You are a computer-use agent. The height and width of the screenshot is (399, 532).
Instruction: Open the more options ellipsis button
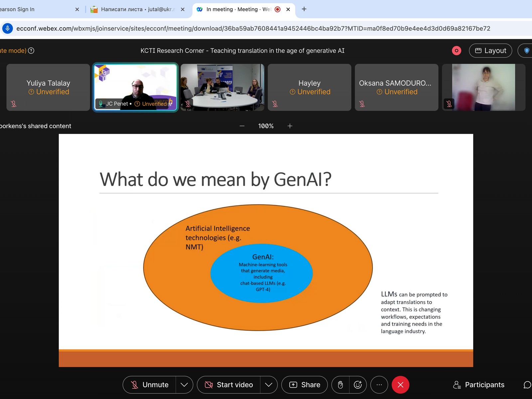pos(379,385)
